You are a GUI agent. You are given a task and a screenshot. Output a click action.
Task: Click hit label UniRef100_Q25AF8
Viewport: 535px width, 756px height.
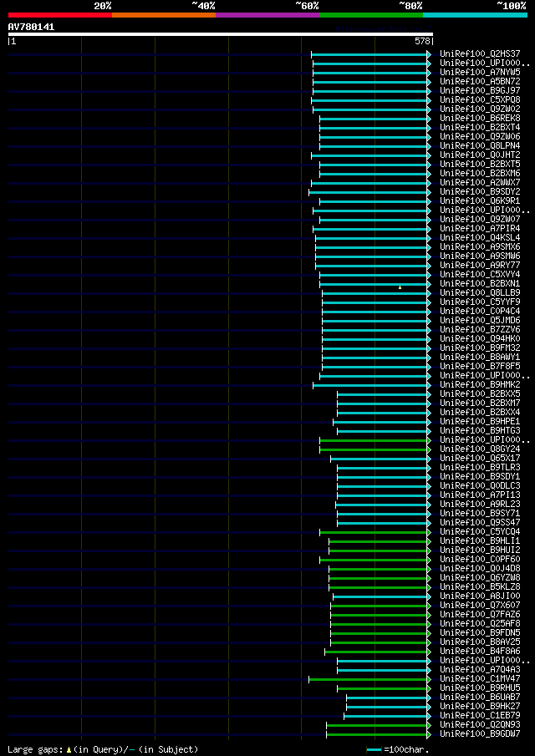pos(480,624)
